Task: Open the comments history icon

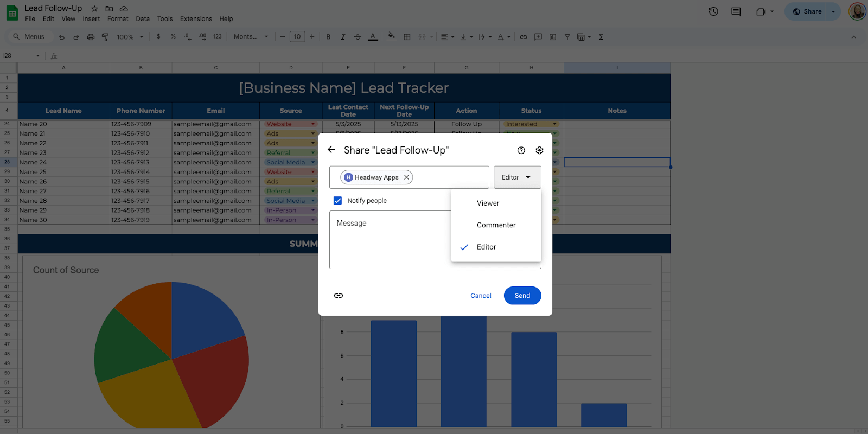Action: click(x=736, y=11)
